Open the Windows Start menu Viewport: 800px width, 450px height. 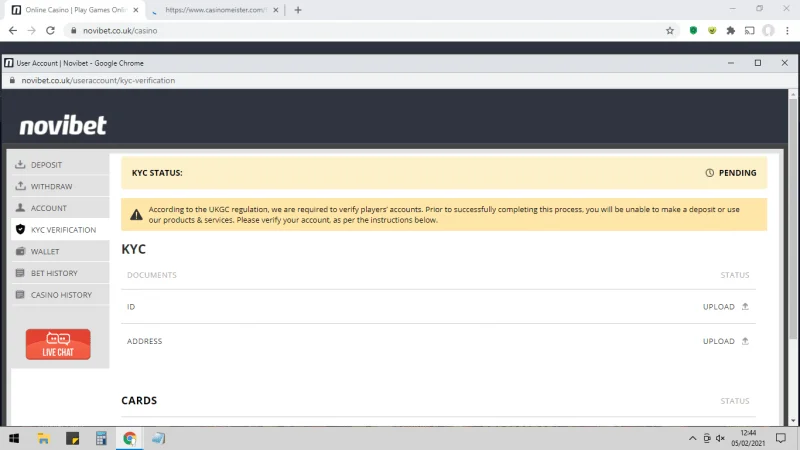pos(14,438)
